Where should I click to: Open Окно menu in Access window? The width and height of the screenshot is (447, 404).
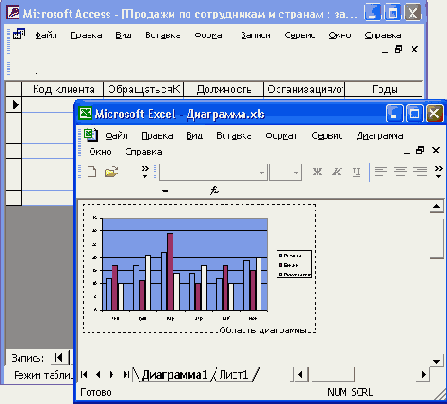[x=340, y=35]
